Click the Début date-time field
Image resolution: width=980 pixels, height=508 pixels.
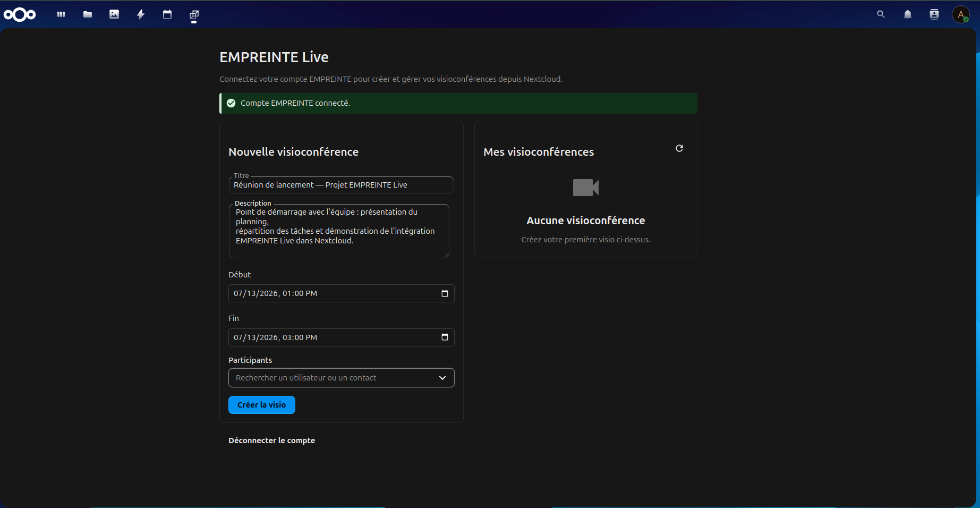(x=342, y=293)
